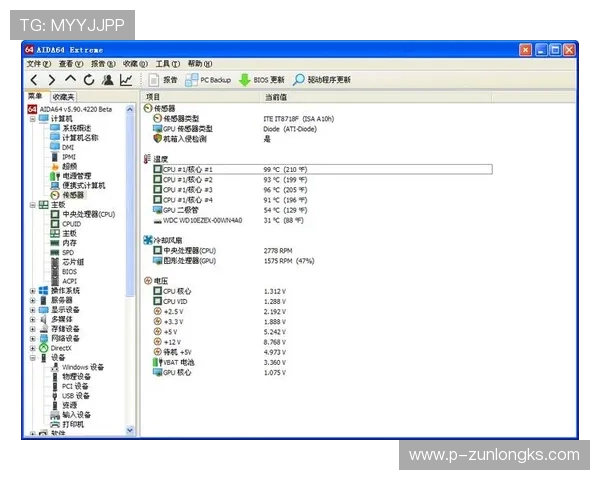Collapse the 计算机 tree node
Viewport: 600px width, 480px height.
tap(32, 118)
